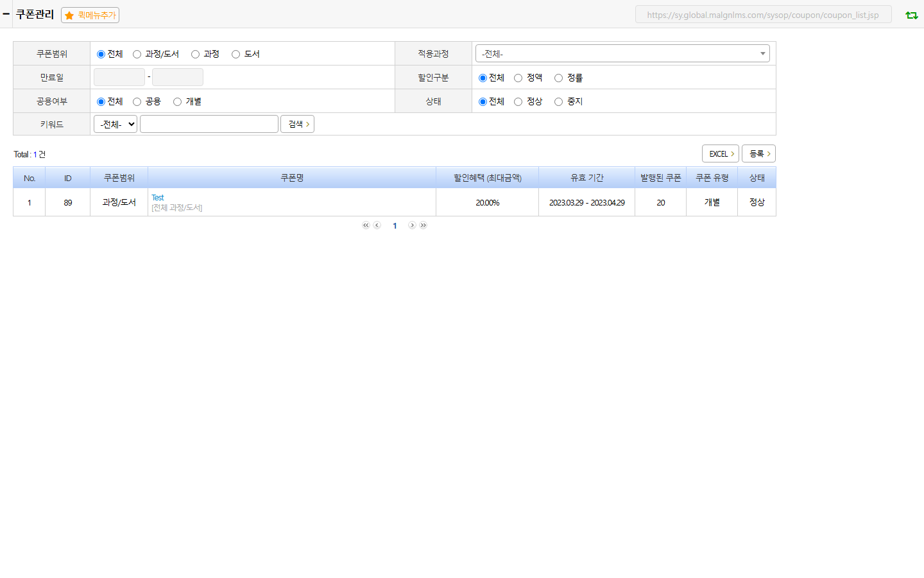
Task: Open the 키워드 -전체- select box
Action: [116, 124]
